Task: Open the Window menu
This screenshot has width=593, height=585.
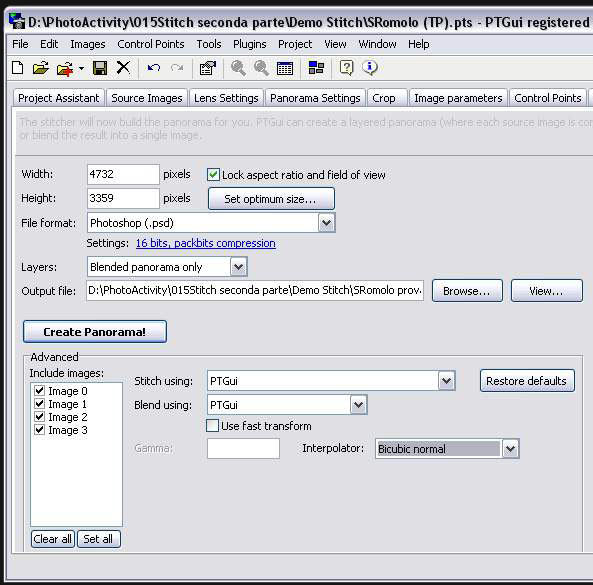Action: click(377, 44)
